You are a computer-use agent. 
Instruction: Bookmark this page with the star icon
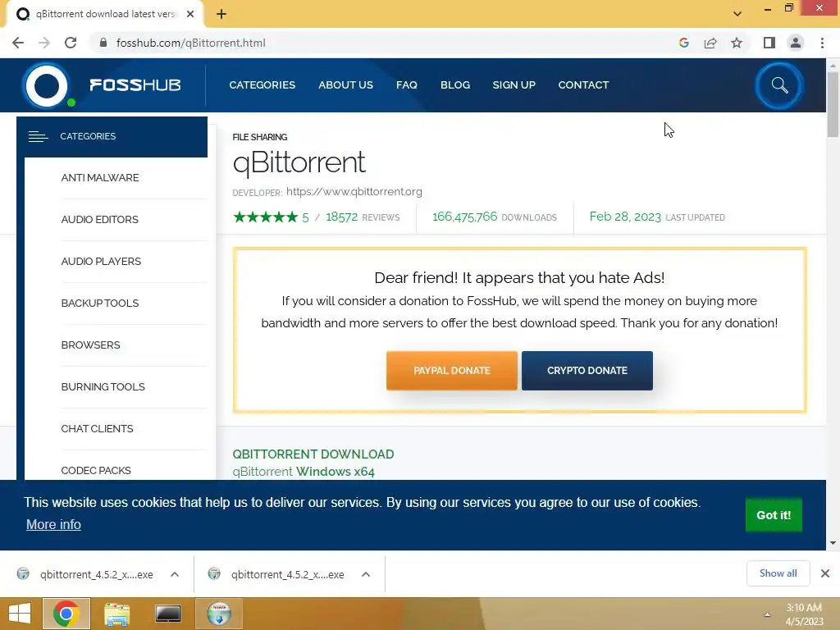pos(737,43)
